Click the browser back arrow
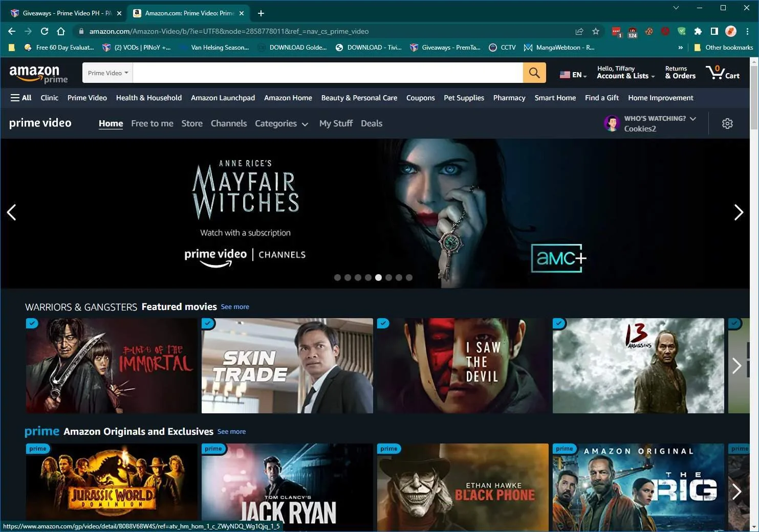This screenshot has width=759, height=532. [12, 31]
